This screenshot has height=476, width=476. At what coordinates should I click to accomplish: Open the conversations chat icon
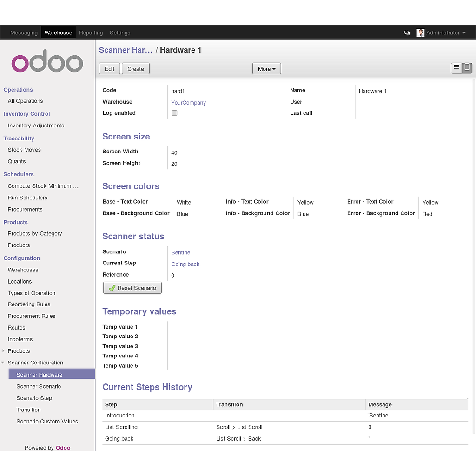click(407, 33)
